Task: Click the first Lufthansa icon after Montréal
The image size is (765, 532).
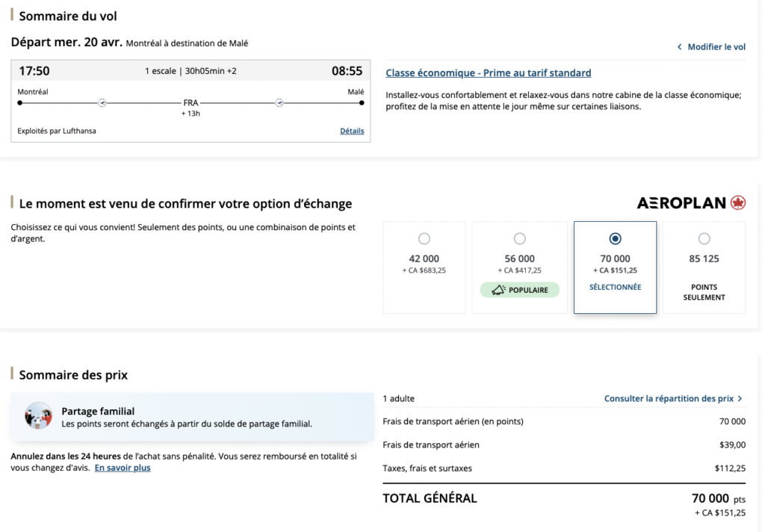Action: click(102, 103)
